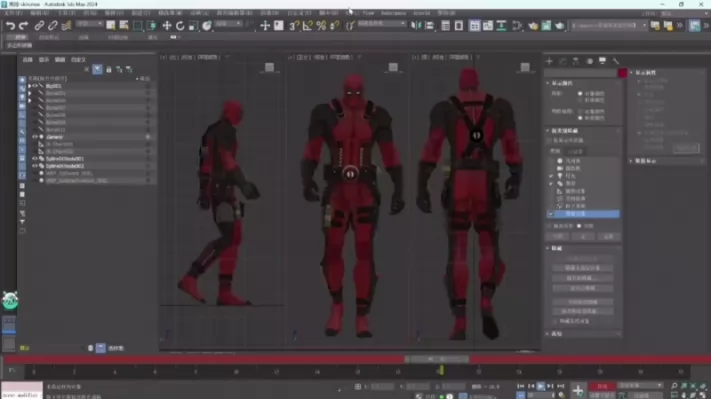Toggle the highlighted Bone Objects checkbox

pyautogui.click(x=551, y=214)
